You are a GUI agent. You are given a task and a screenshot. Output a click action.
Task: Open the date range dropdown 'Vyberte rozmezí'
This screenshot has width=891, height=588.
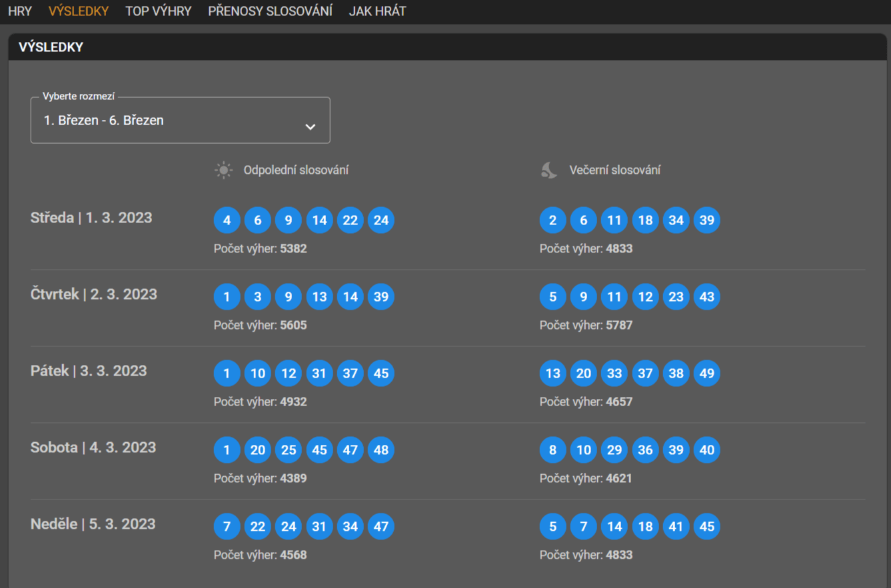(x=180, y=121)
